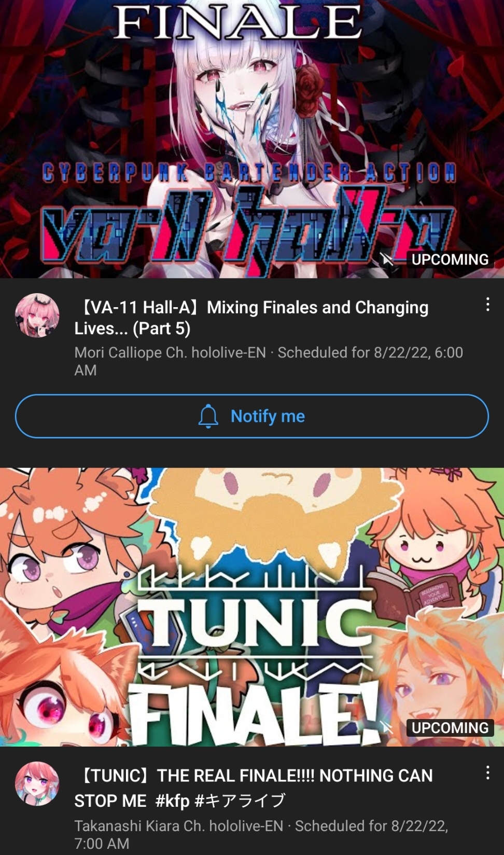
Task: Tap the Notify me button text
Action: tap(268, 416)
